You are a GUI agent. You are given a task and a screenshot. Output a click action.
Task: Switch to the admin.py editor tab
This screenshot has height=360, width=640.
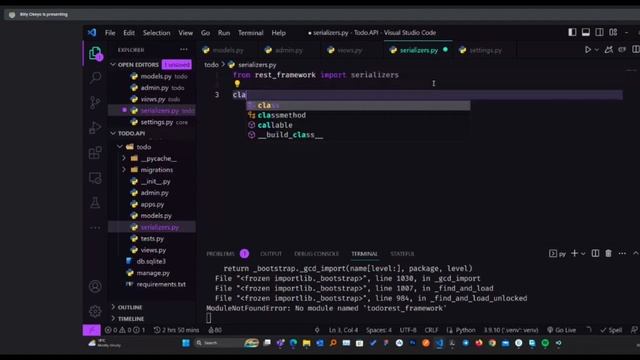pyautogui.click(x=289, y=50)
